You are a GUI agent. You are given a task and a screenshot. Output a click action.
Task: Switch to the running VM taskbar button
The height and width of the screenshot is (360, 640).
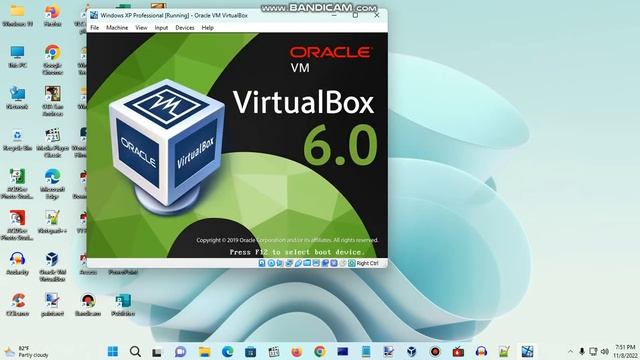527,351
